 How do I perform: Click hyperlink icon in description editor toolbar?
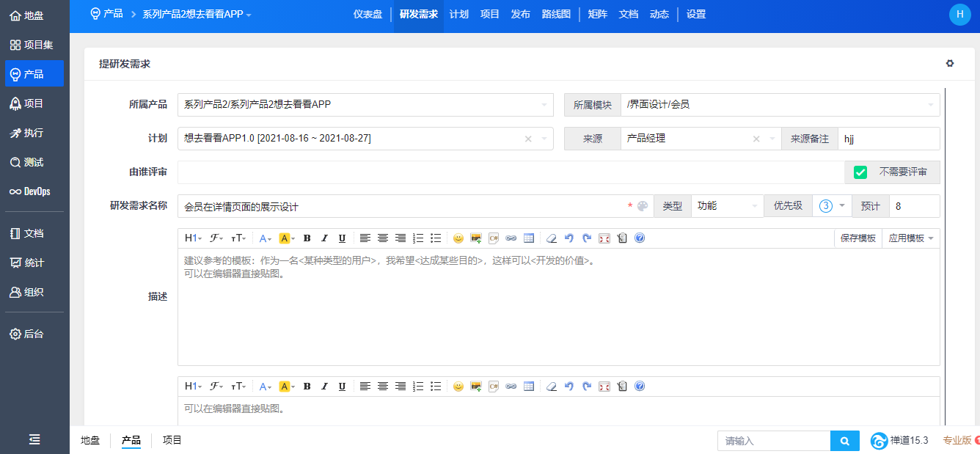(511, 238)
